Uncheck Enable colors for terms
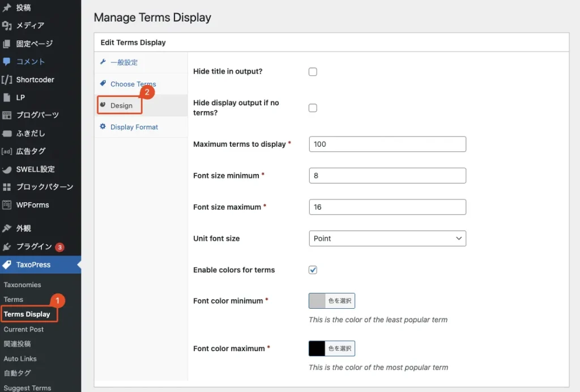The height and width of the screenshot is (392, 580). 313,270
